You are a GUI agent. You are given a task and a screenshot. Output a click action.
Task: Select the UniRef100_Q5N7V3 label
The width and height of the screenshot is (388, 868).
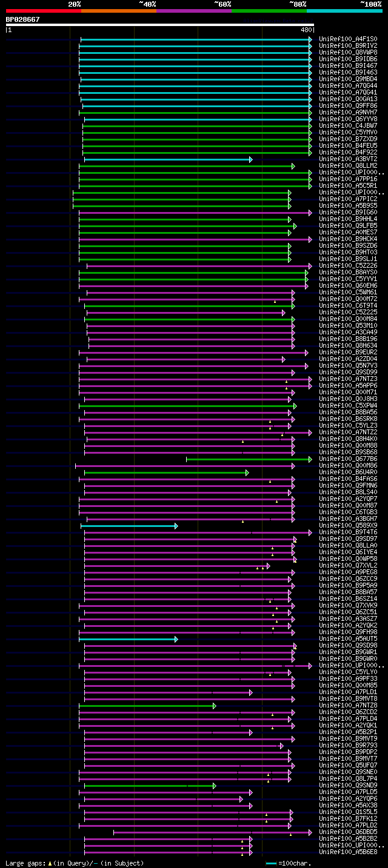[348, 366]
